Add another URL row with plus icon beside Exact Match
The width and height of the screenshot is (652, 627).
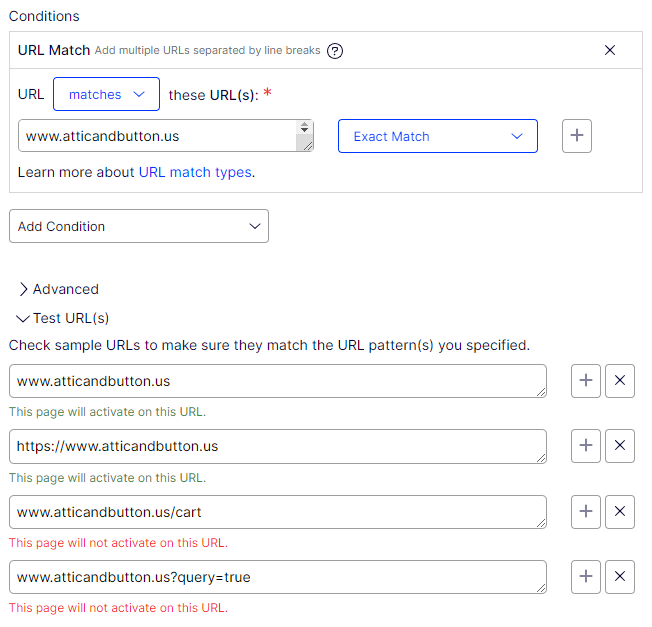point(577,136)
